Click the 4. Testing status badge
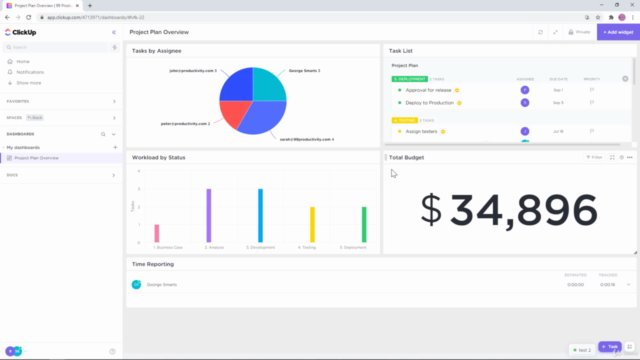The image size is (640, 360). (404, 120)
